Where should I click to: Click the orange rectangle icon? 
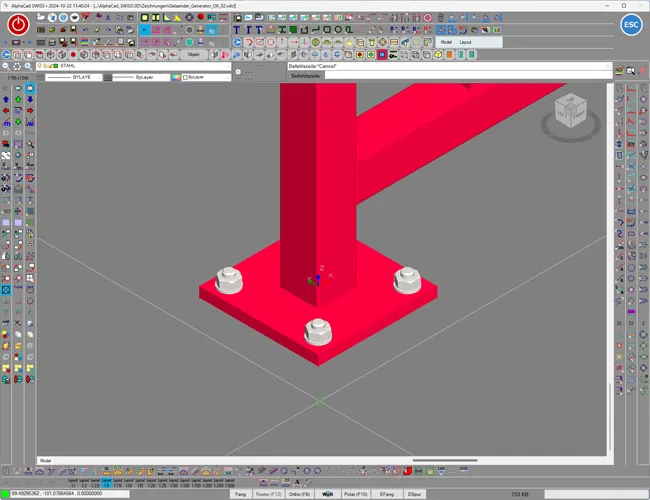coord(449,54)
